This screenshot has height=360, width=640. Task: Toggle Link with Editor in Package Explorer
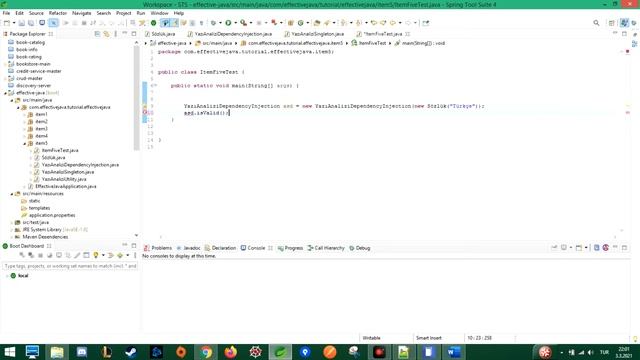pos(107,34)
